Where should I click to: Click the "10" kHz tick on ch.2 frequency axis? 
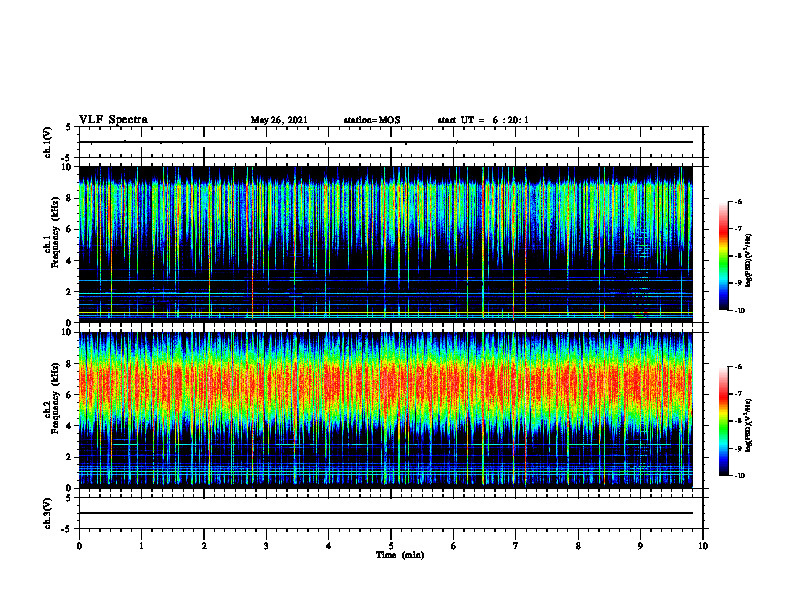click(x=68, y=332)
